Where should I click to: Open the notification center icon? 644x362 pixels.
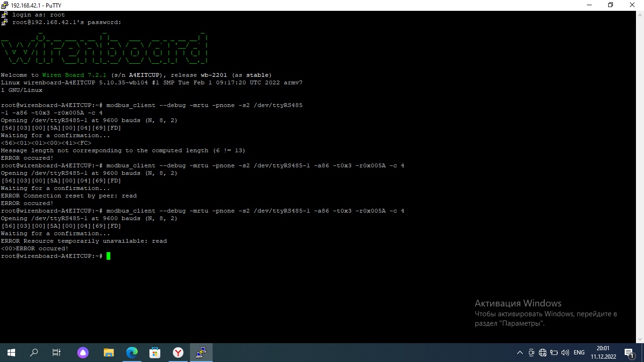629,353
